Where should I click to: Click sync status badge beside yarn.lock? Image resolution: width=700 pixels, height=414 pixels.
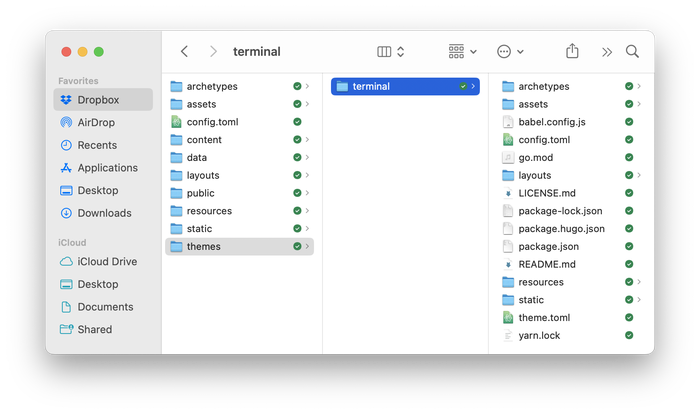pyautogui.click(x=629, y=335)
